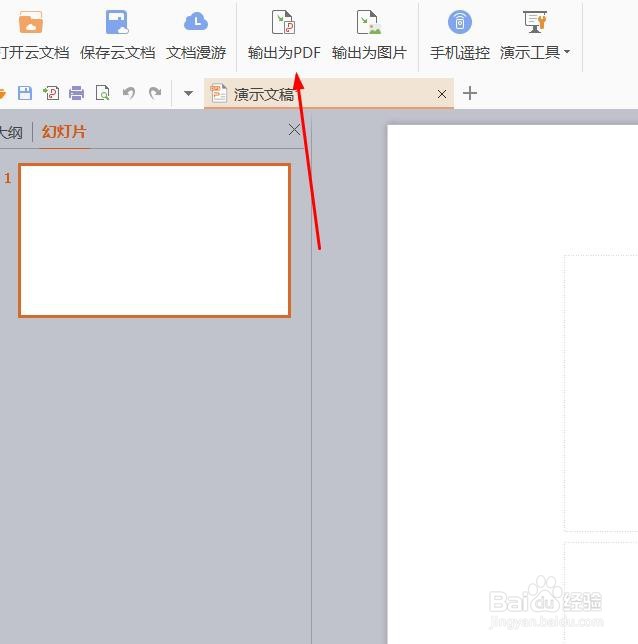Screen dimensions: 638x644
Task: Redo the last action
Action: coord(155,93)
